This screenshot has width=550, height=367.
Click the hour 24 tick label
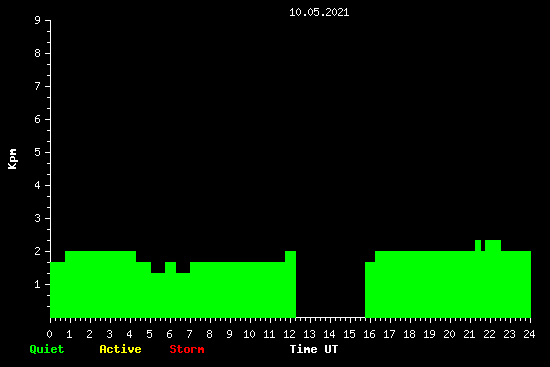529,334
